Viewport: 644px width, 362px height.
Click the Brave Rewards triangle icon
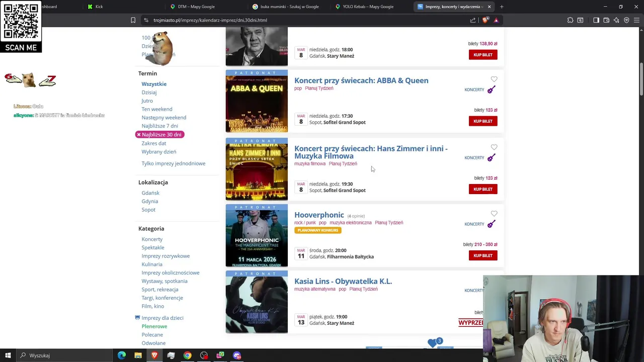pyautogui.click(x=496, y=20)
